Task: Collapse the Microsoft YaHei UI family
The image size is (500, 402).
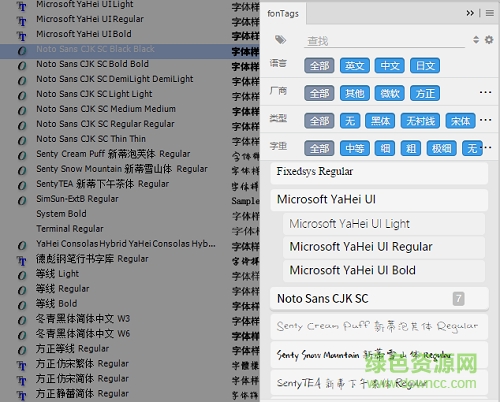Action: click(x=379, y=200)
